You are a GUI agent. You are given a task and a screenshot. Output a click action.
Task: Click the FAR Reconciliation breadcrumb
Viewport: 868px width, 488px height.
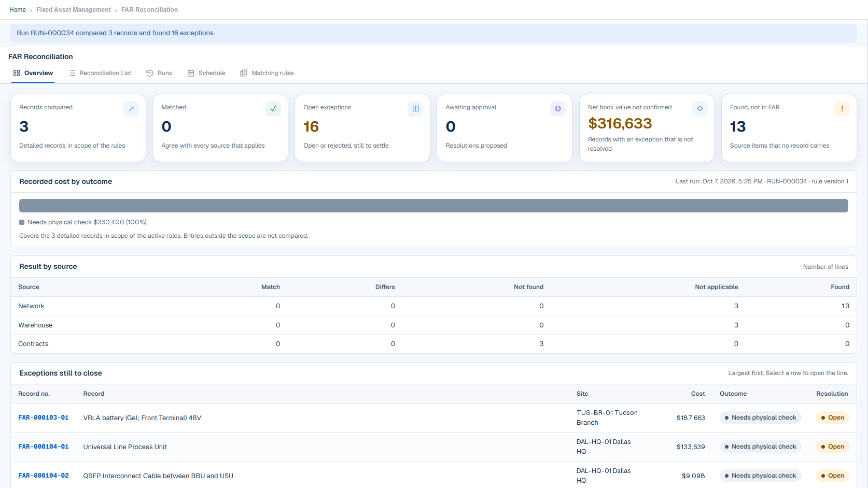149,10
